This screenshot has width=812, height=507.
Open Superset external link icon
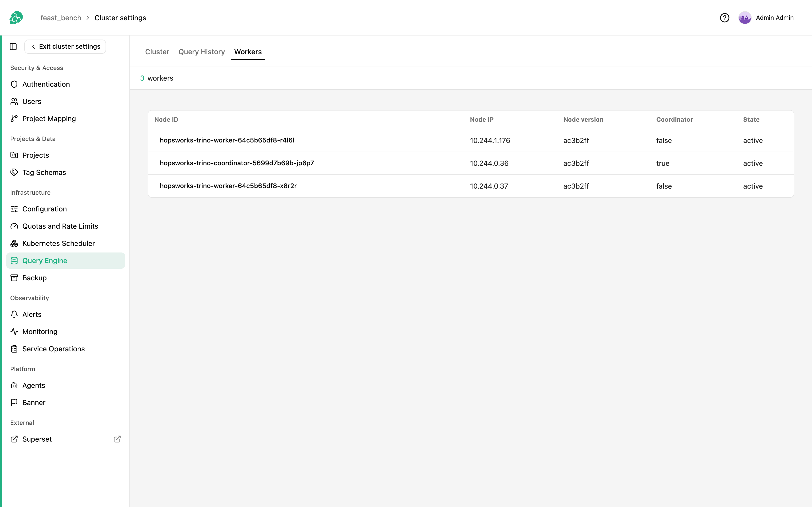[x=117, y=439]
